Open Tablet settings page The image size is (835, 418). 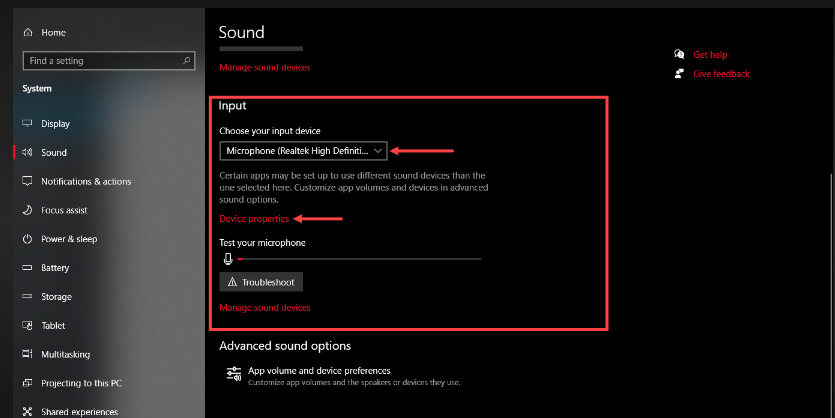[x=53, y=325]
